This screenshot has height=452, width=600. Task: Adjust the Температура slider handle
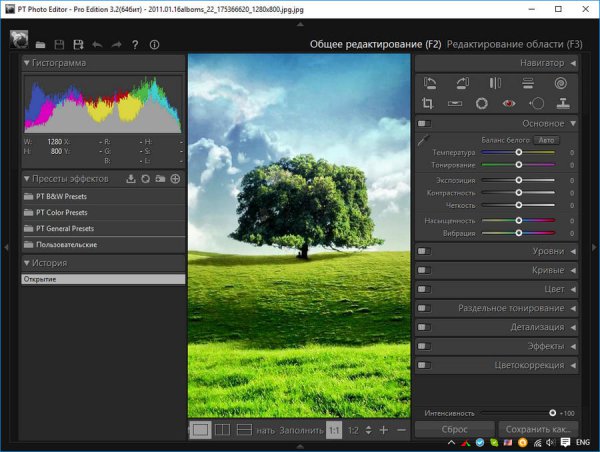tap(518, 152)
